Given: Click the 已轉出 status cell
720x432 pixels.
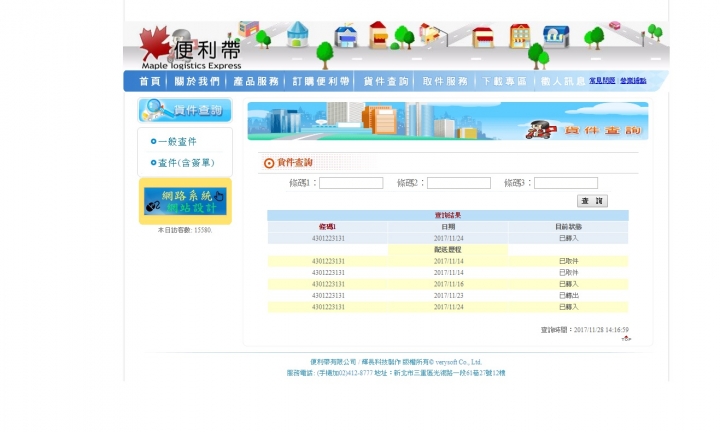Looking at the screenshot, I should (x=568, y=296).
